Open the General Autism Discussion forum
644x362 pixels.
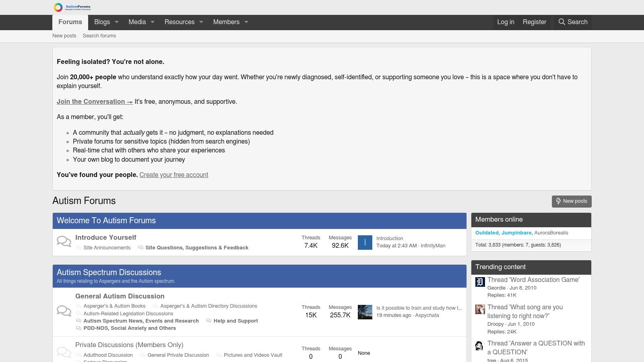point(120,296)
